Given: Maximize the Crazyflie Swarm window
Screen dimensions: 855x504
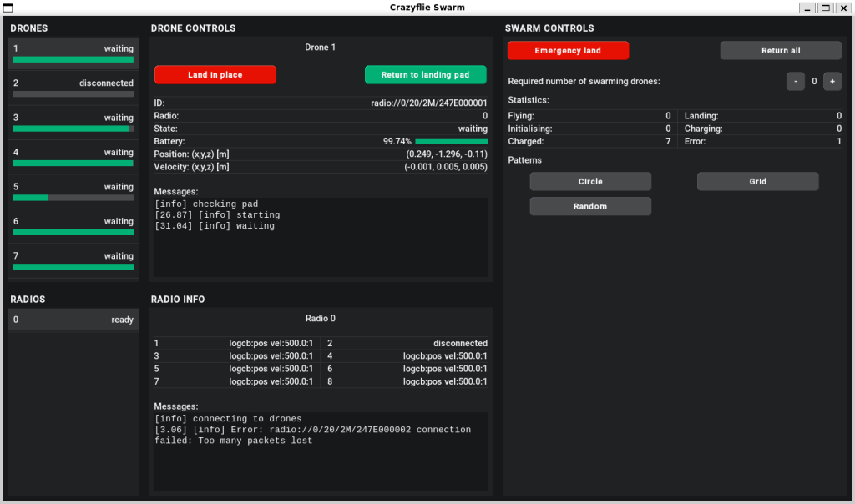Looking at the screenshot, I should click(x=826, y=8).
